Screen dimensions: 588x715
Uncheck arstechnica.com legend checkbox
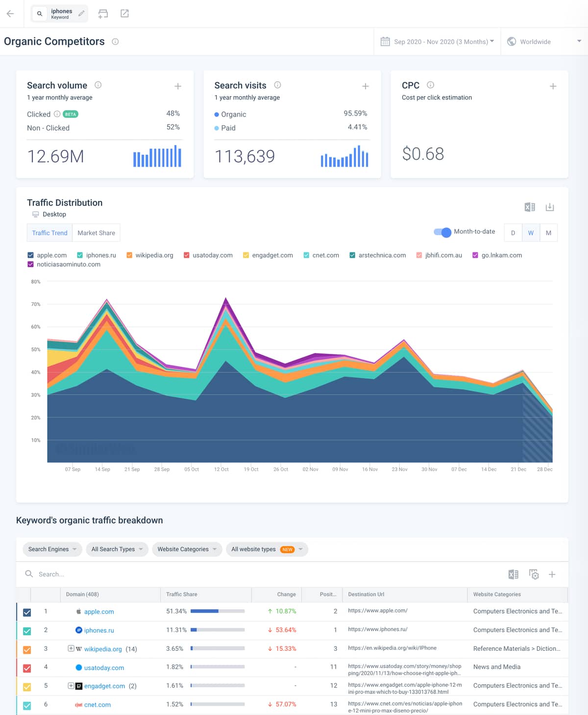click(352, 255)
